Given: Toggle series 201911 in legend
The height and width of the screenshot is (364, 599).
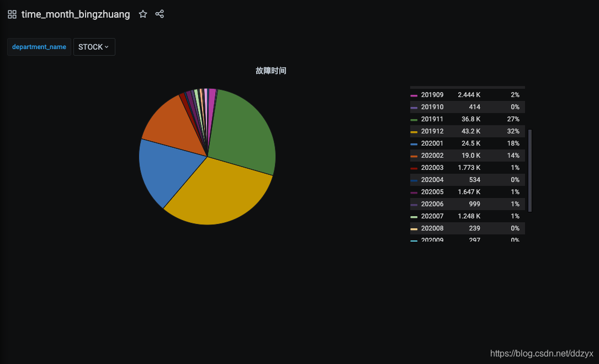Looking at the screenshot, I should point(432,119).
